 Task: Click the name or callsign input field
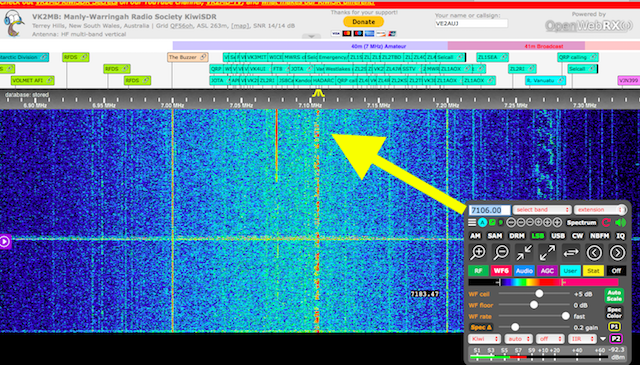tap(471, 24)
